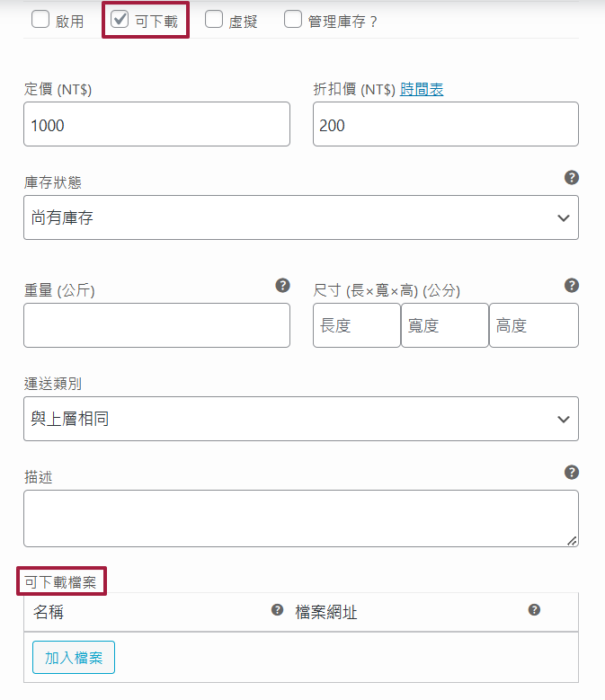Toggle the 管理庫存 checkbox
The height and width of the screenshot is (700, 605).
pos(293,20)
